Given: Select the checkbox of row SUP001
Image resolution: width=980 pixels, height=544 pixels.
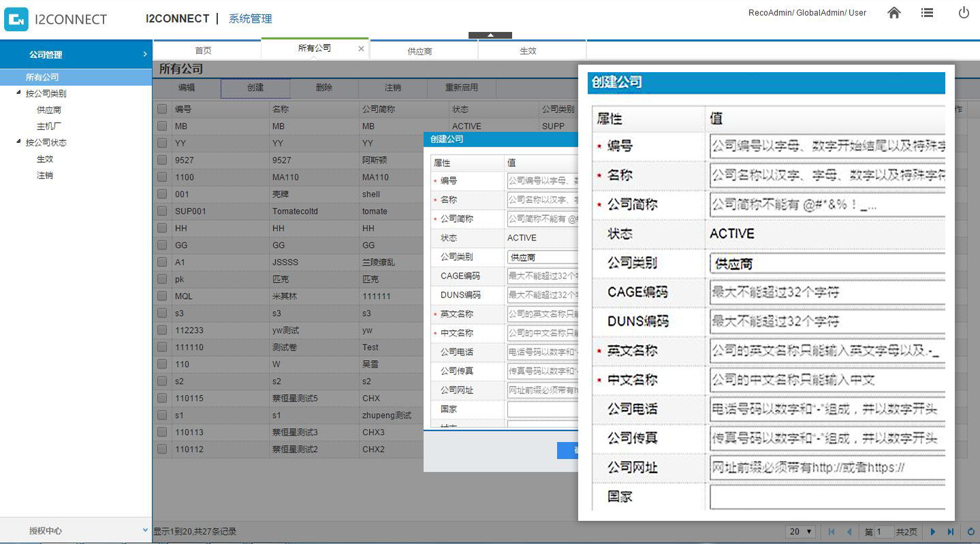Looking at the screenshot, I should tap(162, 211).
